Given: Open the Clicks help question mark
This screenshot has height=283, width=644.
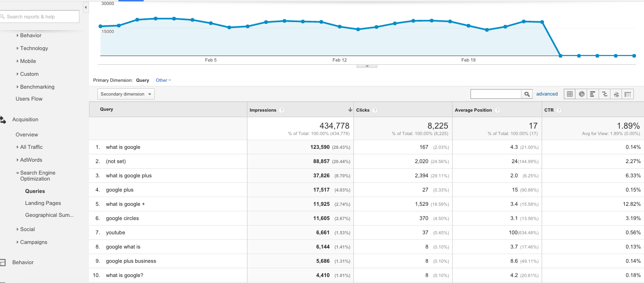Looking at the screenshot, I should pyautogui.click(x=375, y=110).
